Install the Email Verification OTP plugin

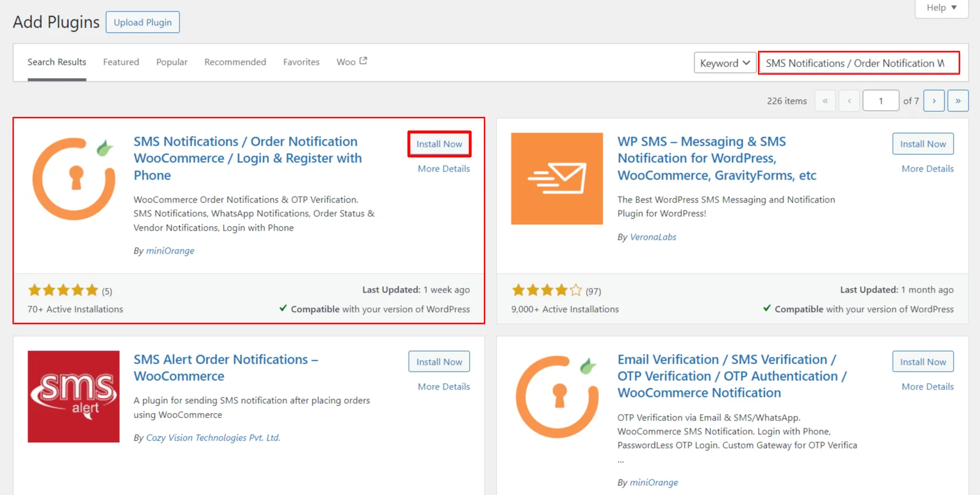click(x=923, y=362)
